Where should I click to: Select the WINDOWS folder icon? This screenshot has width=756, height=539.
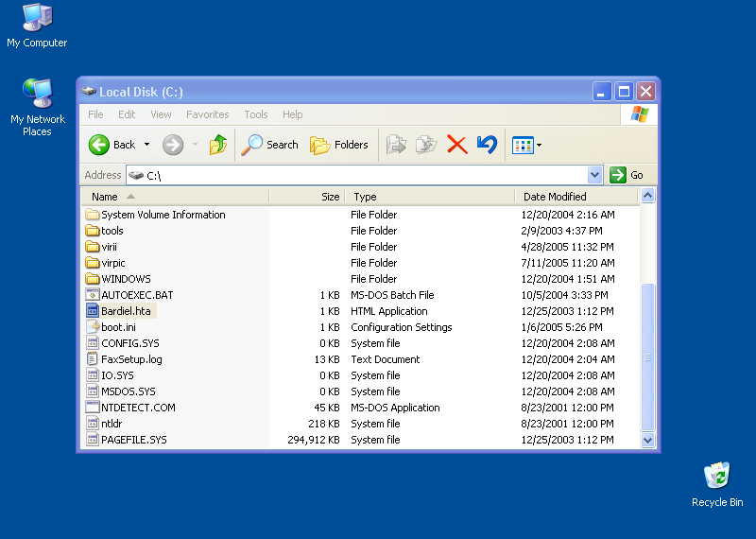pyautogui.click(x=92, y=279)
